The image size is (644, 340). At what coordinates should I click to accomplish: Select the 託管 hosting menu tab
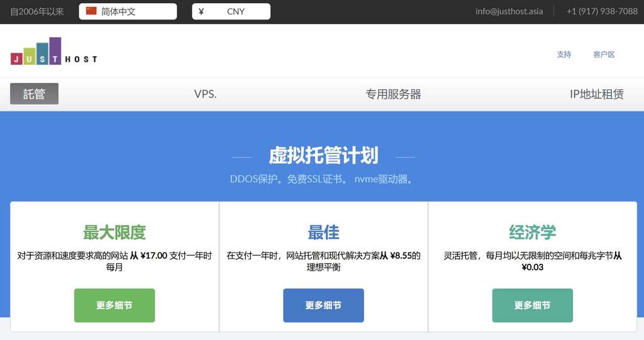click(34, 94)
